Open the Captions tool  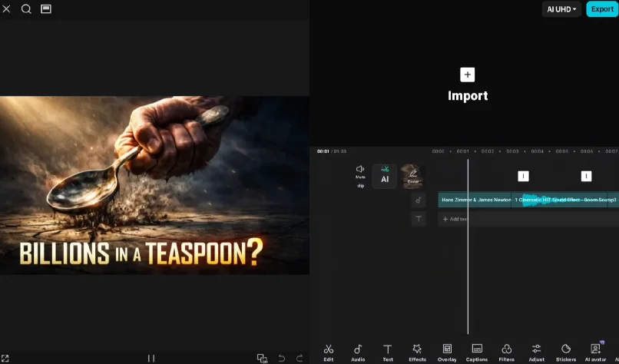[477, 352]
